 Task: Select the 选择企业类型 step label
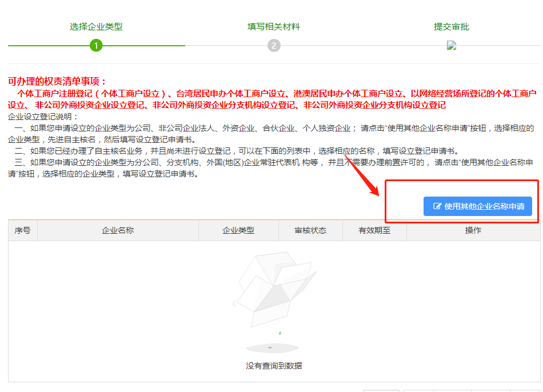tap(96, 27)
